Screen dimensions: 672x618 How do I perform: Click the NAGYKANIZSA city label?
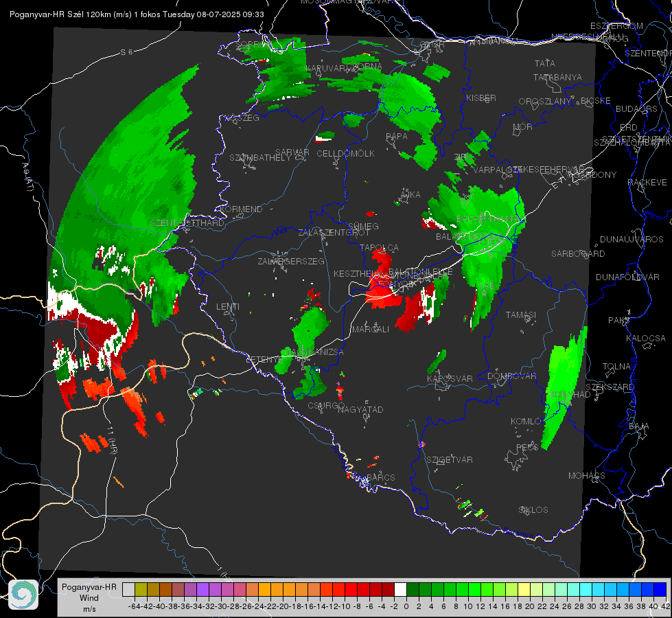click(314, 352)
